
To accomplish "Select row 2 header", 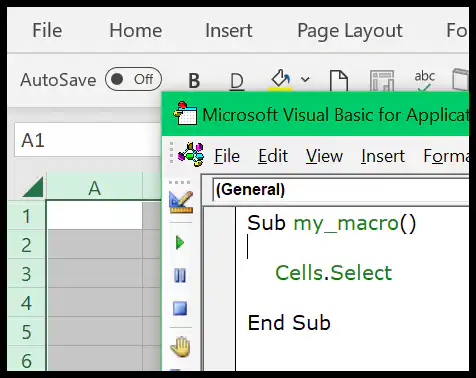I will pyautogui.click(x=26, y=245).
